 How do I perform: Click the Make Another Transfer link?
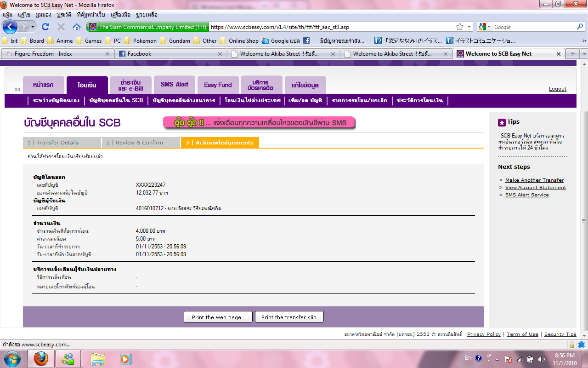[x=534, y=180]
